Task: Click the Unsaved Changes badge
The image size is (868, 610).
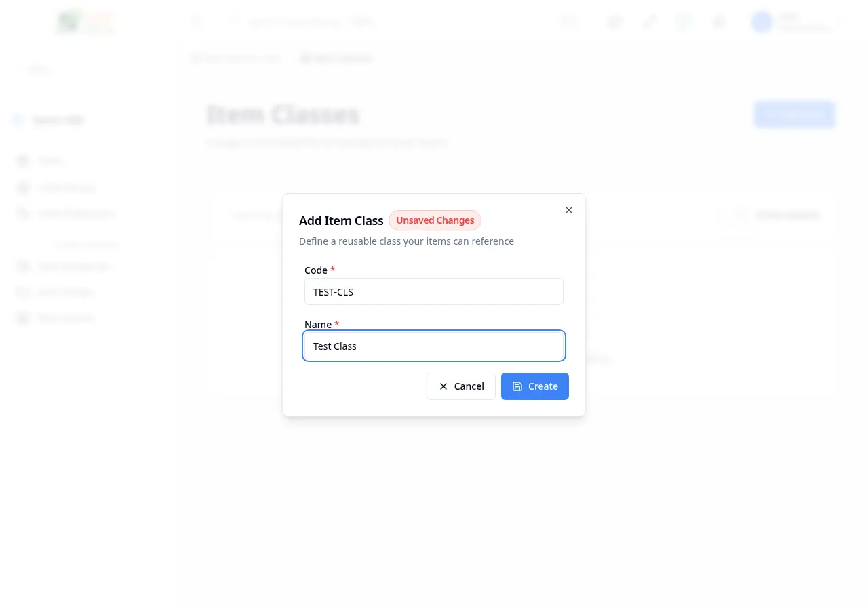Action: 435,220
